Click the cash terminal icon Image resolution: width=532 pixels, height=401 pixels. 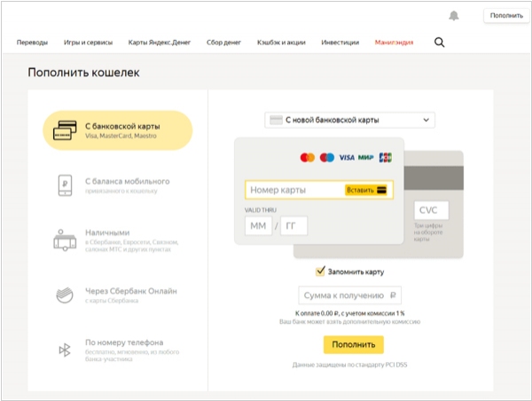tap(65, 240)
